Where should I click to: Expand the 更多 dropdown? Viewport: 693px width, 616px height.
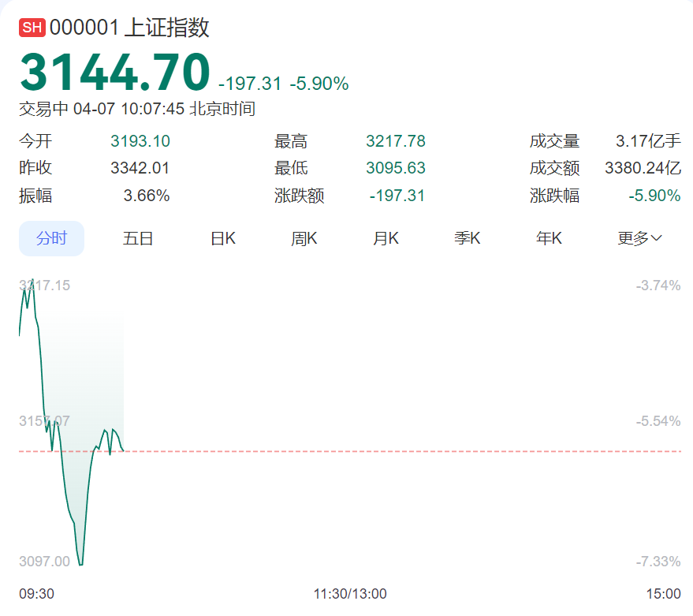(639, 238)
